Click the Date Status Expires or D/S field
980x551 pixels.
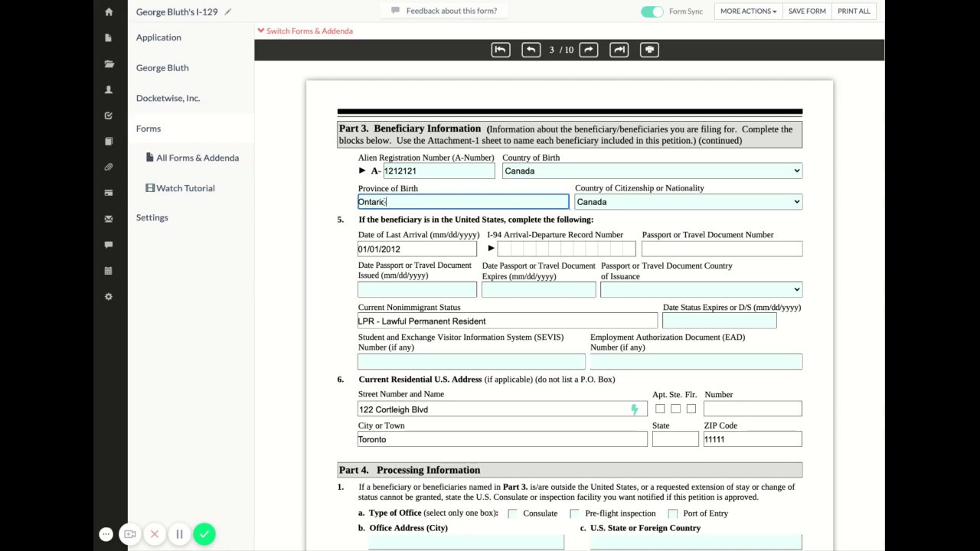point(719,321)
